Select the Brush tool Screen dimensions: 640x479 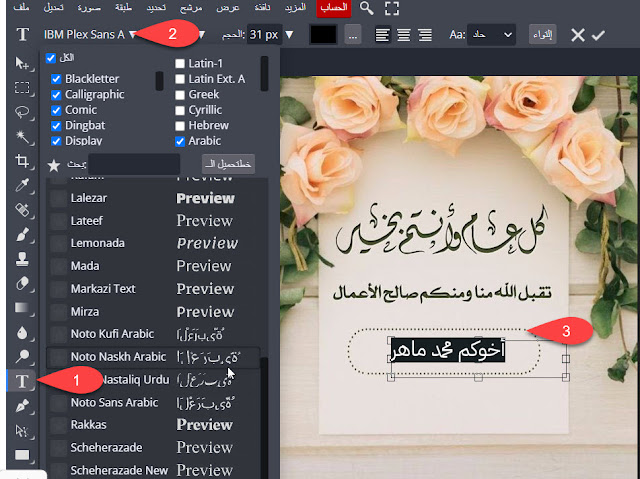coord(22,235)
